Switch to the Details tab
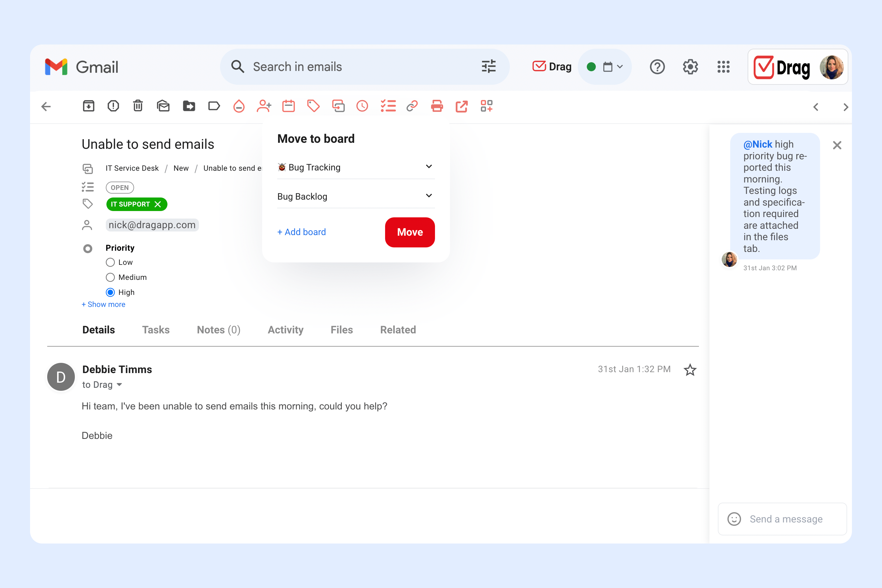This screenshot has height=588, width=882. 99,330
